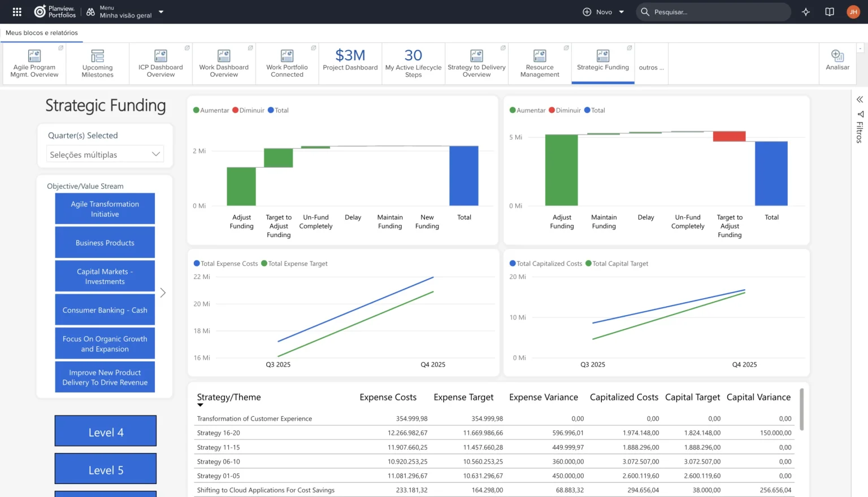Open the Resource Management tile
Screen dimensions: 868x497
pos(540,64)
